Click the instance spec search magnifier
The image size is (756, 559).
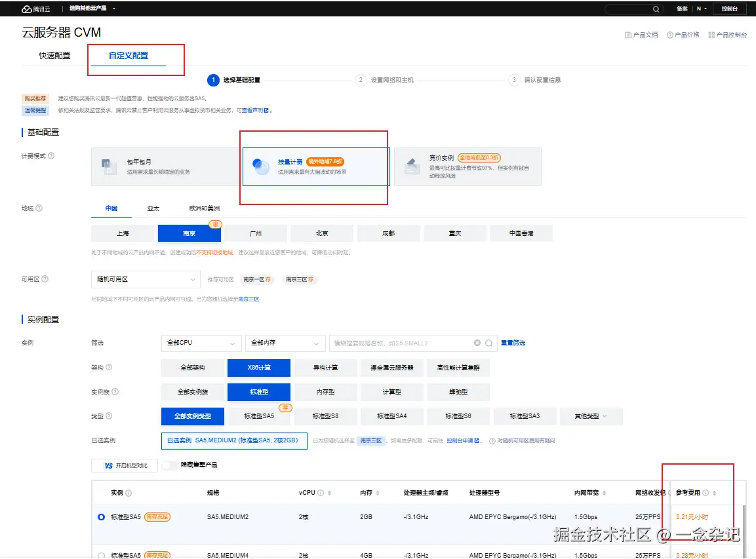[489, 343]
